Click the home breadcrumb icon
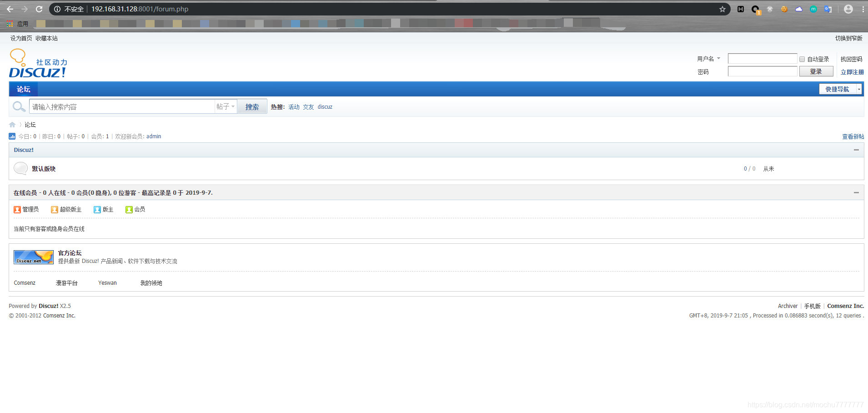 pyautogui.click(x=12, y=125)
